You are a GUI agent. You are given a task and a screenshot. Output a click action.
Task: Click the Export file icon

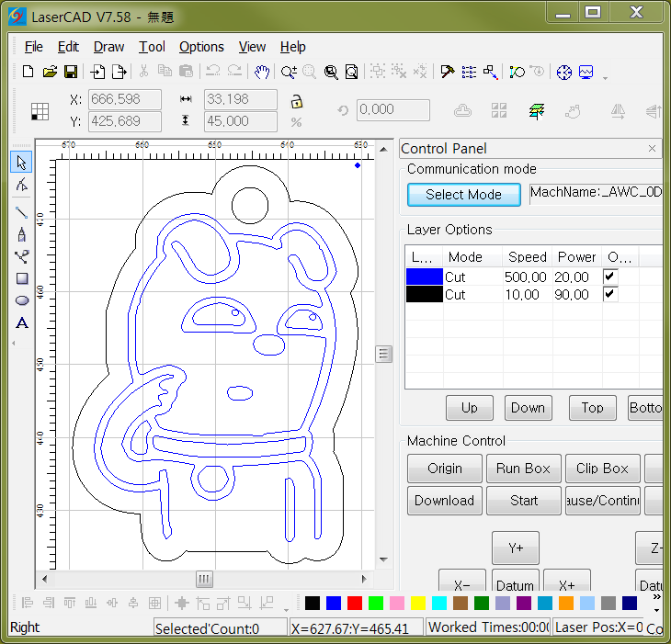(119, 72)
